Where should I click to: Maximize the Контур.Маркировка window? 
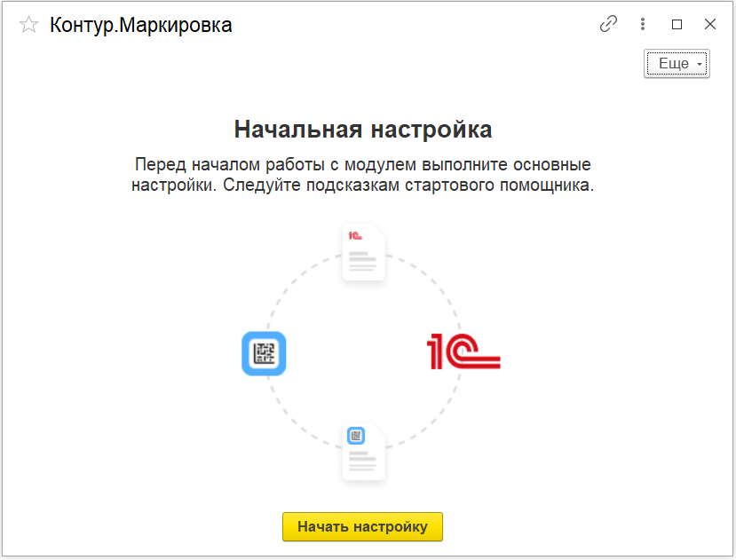[677, 25]
